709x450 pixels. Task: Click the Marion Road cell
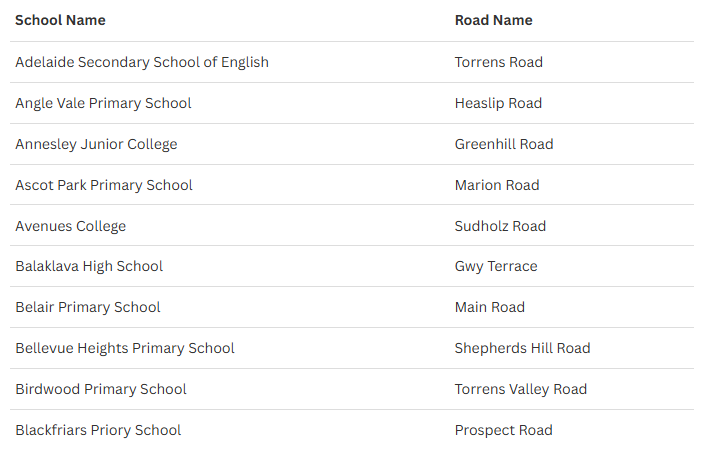tap(496, 185)
